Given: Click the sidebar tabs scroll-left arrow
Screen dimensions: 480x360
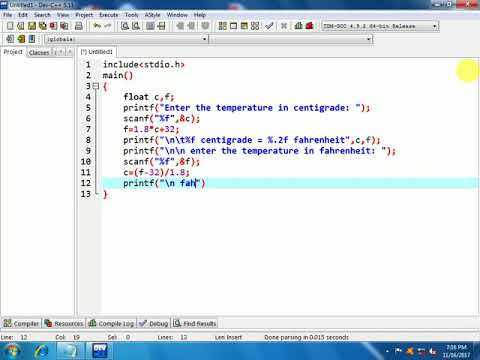Looking at the screenshot, I should click(61, 52).
